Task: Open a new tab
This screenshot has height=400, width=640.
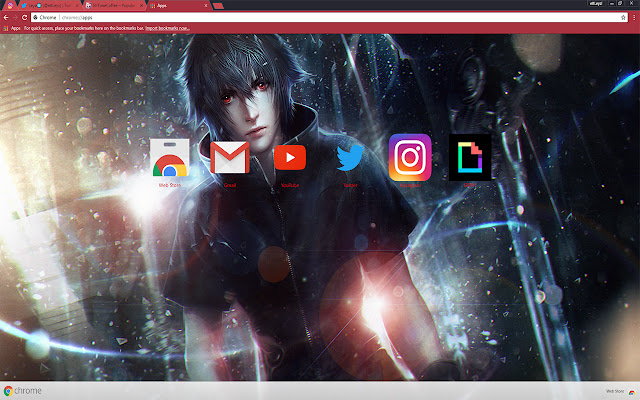Action: point(218,5)
